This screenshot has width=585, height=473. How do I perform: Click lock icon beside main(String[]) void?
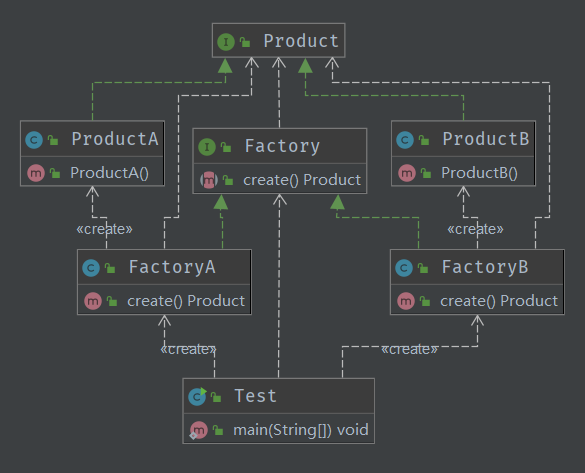pyautogui.click(x=218, y=430)
